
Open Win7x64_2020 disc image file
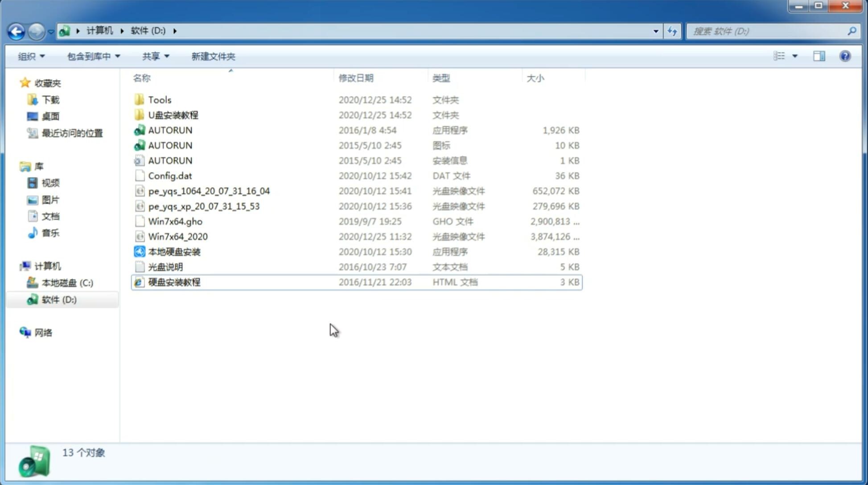[x=177, y=236]
